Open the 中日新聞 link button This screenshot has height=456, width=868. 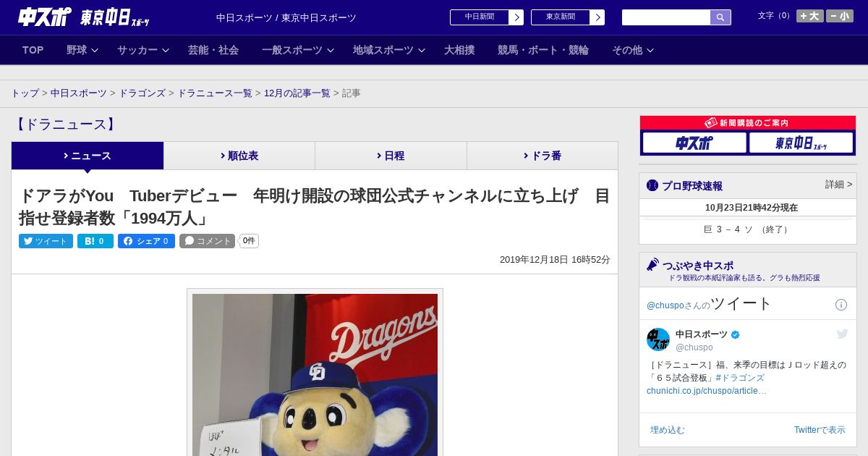coord(487,17)
